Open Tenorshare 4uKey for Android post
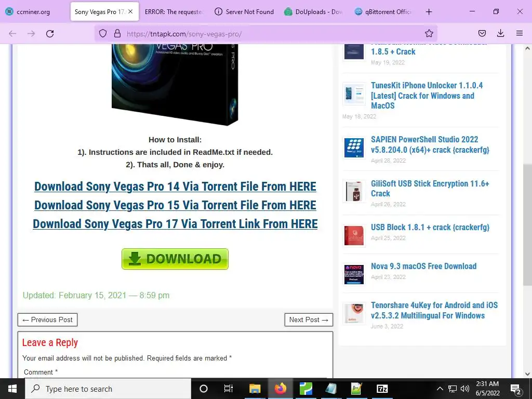Viewport: 532px width, 399px height. 434,310
